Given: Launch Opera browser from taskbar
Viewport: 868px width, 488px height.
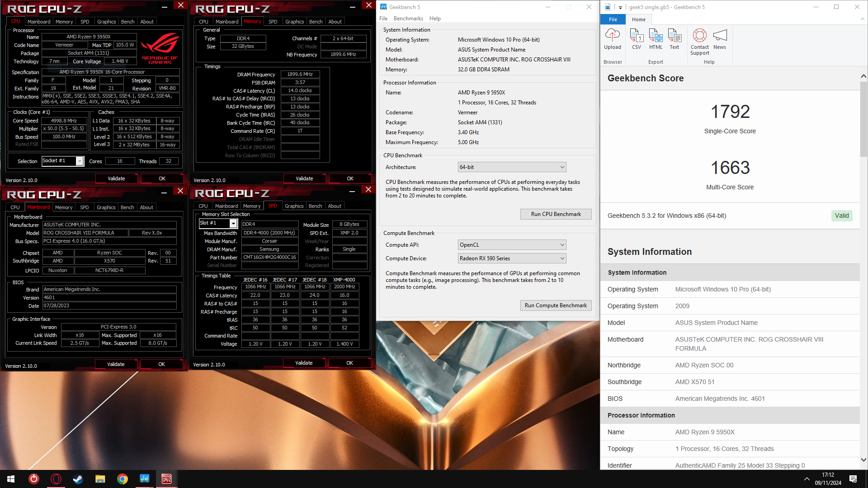Looking at the screenshot, I should pyautogui.click(x=56, y=479).
